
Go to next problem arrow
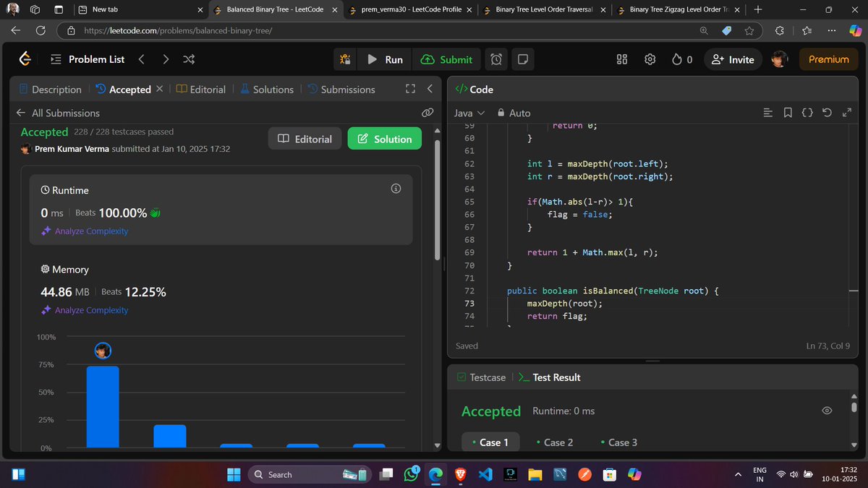(x=166, y=59)
